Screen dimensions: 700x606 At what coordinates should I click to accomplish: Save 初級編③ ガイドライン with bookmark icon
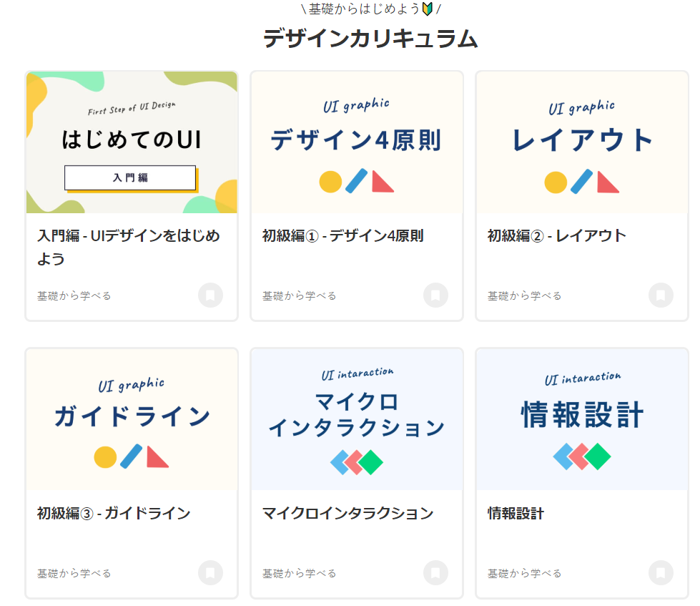point(210,573)
